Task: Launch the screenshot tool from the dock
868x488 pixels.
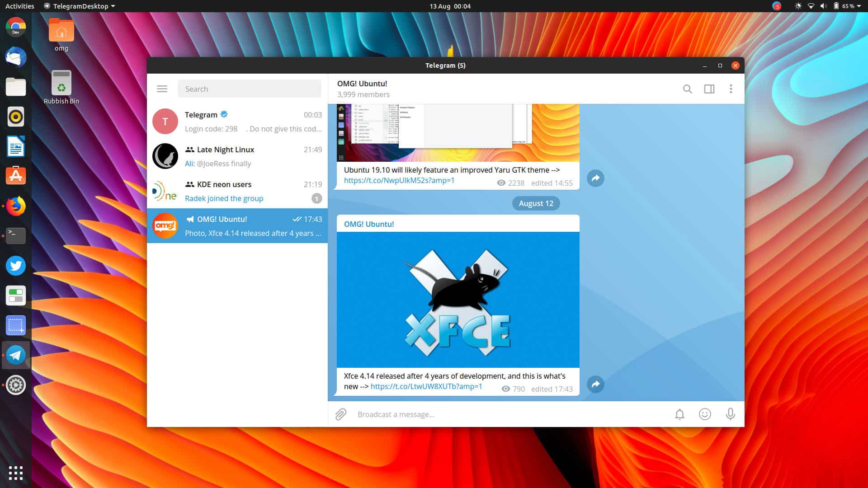Action: (16, 325)
